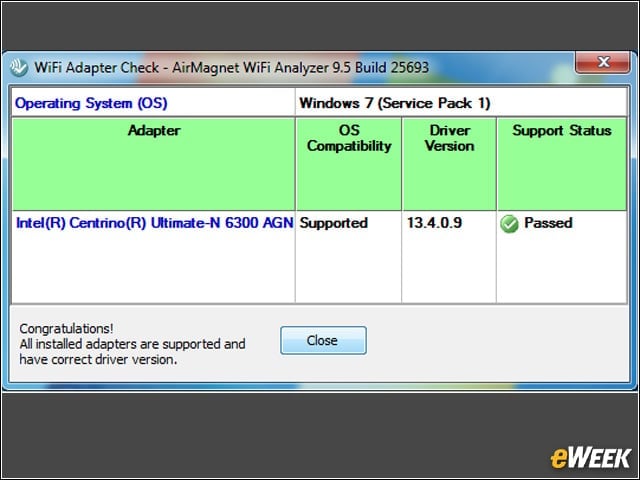
Task: Click the OS Compatibility column header
Action: coord(349,164)
